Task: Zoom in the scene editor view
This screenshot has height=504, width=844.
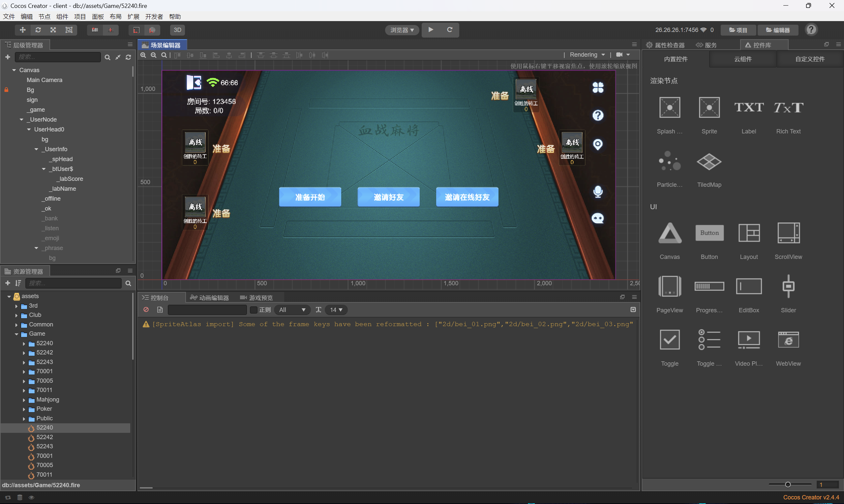Action: pos(143,55)
